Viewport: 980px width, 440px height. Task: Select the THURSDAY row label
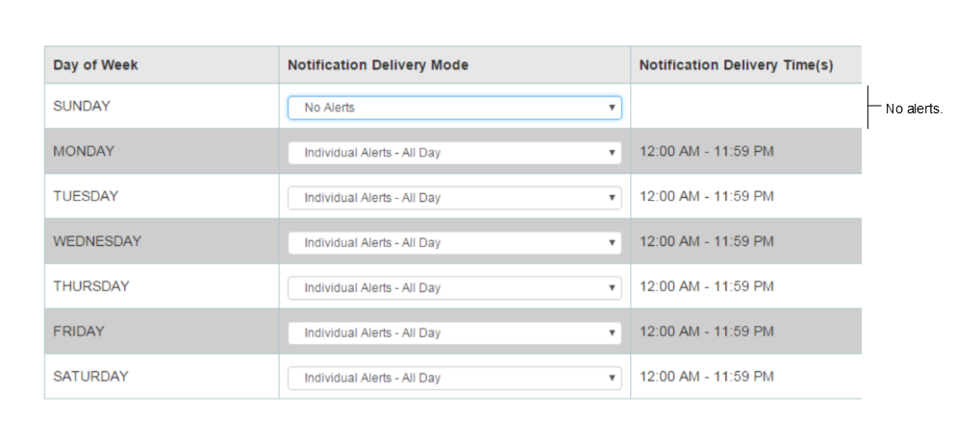[x=91, y=286]
